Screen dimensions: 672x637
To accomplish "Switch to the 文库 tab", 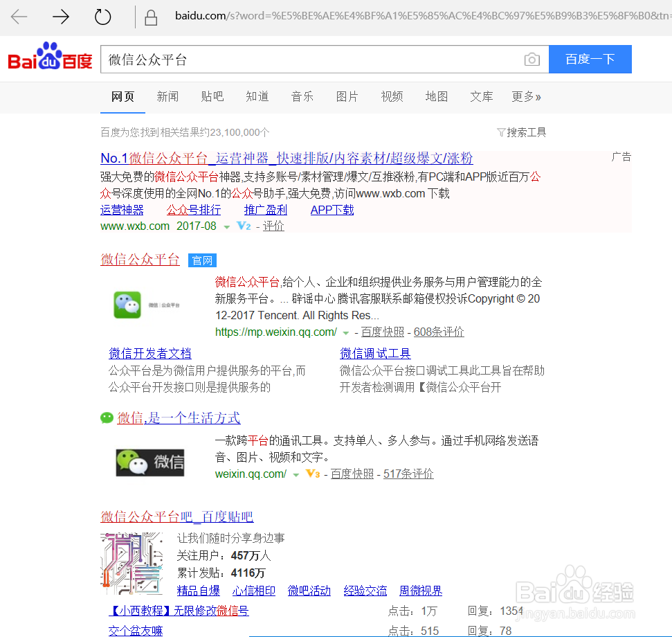I will click(481, 96).
